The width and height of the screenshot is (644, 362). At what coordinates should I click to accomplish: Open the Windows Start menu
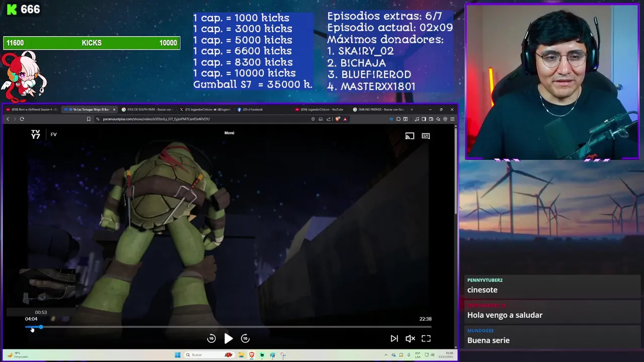[x=178, y=355]
